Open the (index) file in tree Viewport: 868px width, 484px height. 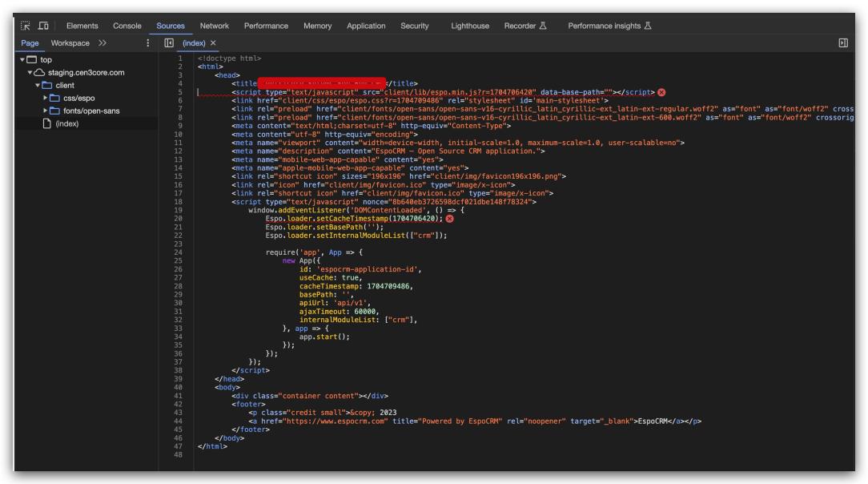tap(67, 123)
